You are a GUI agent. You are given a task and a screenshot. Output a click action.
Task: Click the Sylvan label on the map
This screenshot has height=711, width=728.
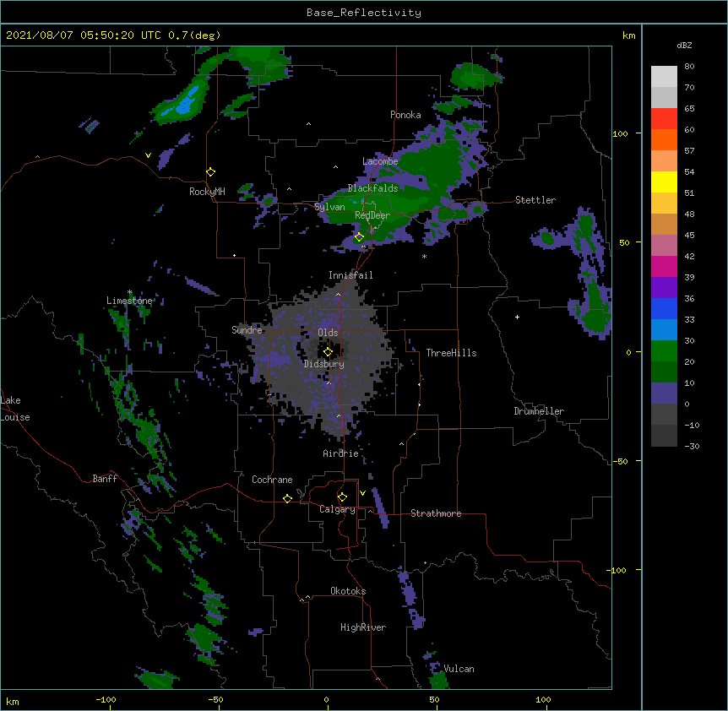pos(329,207)
